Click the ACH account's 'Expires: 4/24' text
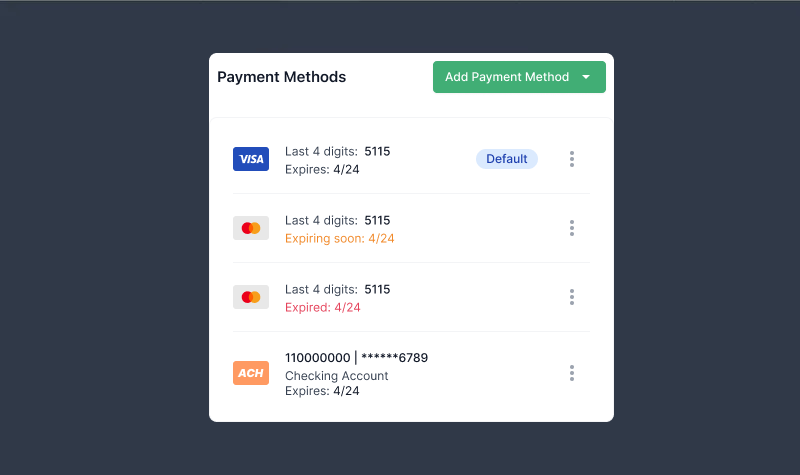The image size is (800, 475). coord(322,391)
